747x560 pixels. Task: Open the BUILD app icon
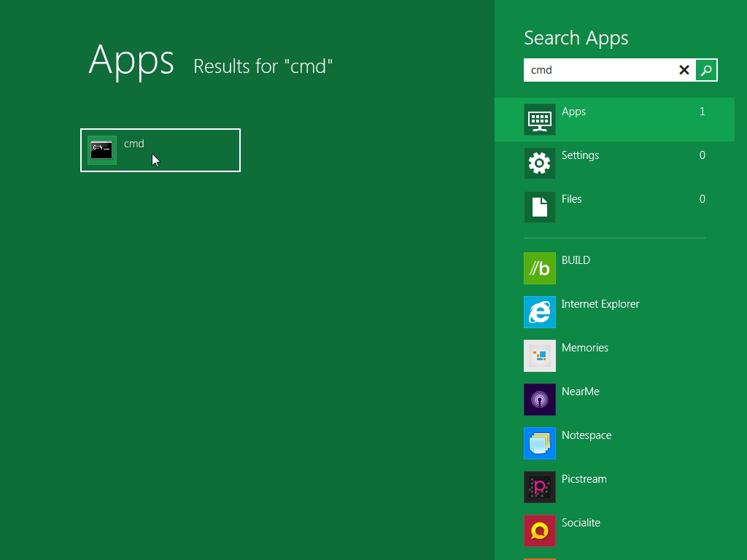pos(540,268)
